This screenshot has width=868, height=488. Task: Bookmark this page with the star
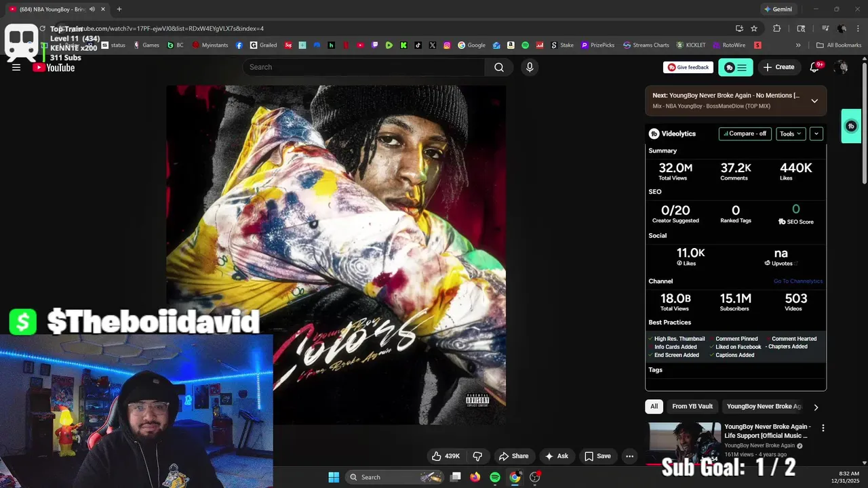(x=754, y=28)
